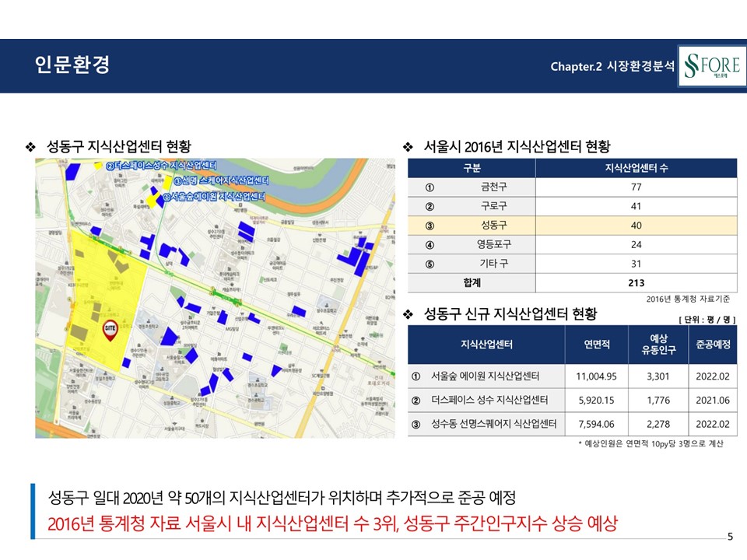Image resolution: width=747 pixels, height=560 pixels.
Task: Click the 예상 유동인구 column header
Action: click(658, 345)
